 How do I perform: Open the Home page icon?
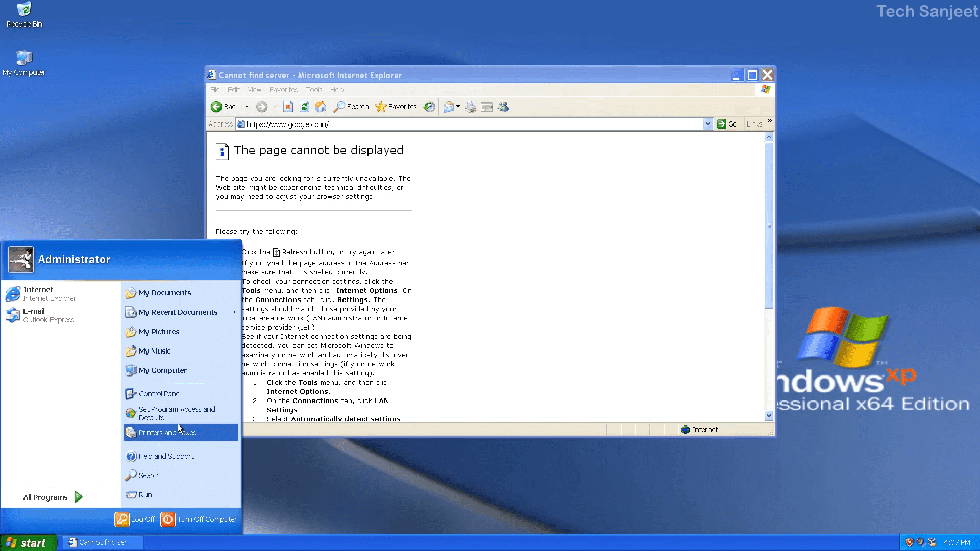click(321, 107)
